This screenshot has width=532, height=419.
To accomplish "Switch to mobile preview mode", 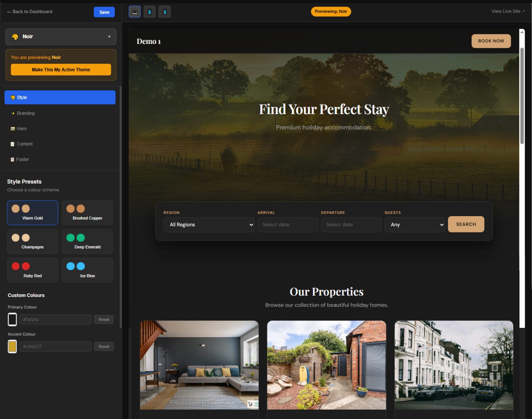I will tap(150, 12).
